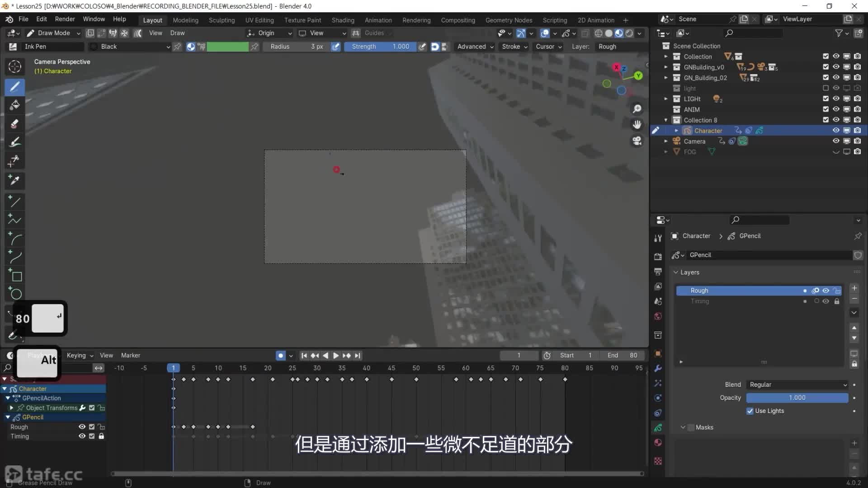Choose the Circle drawing tool
The width and height of the screenshot is (868, 488).
coord(15,294)
